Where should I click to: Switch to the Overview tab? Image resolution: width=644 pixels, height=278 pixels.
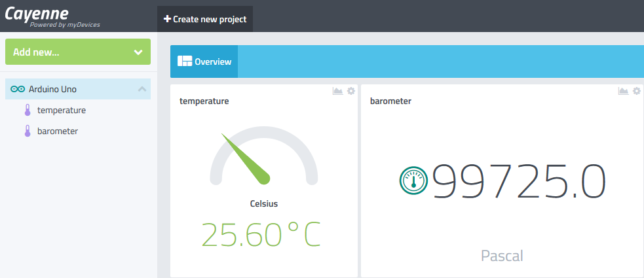coord(204,61)
